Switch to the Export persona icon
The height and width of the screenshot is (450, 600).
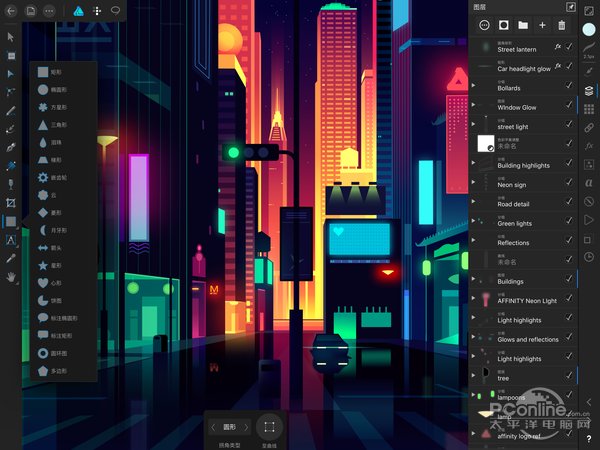[x=115, y=10]
